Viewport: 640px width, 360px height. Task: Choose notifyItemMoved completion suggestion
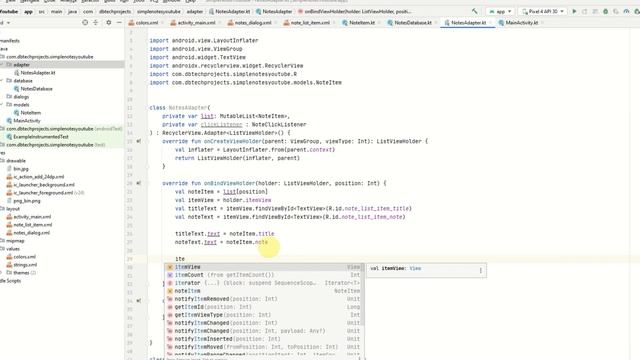(263, 347)
